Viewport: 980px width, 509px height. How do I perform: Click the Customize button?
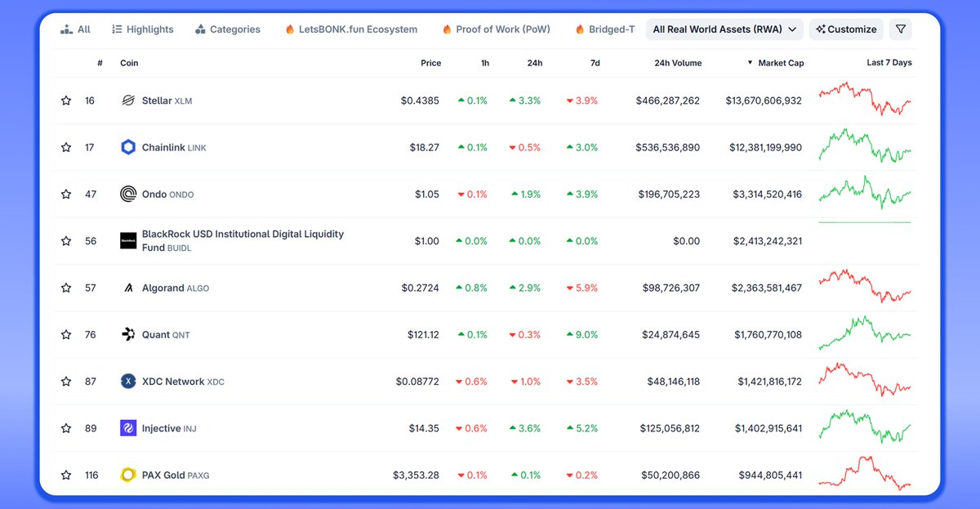point(846,29)
